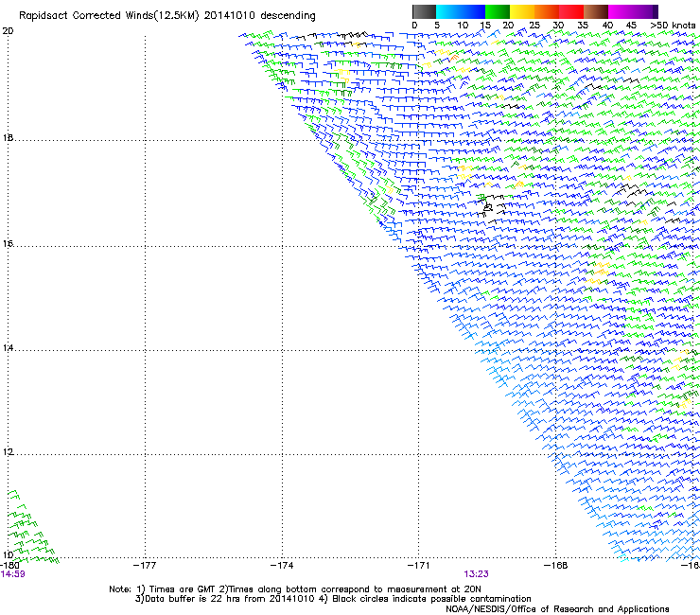Click the blue 10-15 knots legend segment

point(473,11)
